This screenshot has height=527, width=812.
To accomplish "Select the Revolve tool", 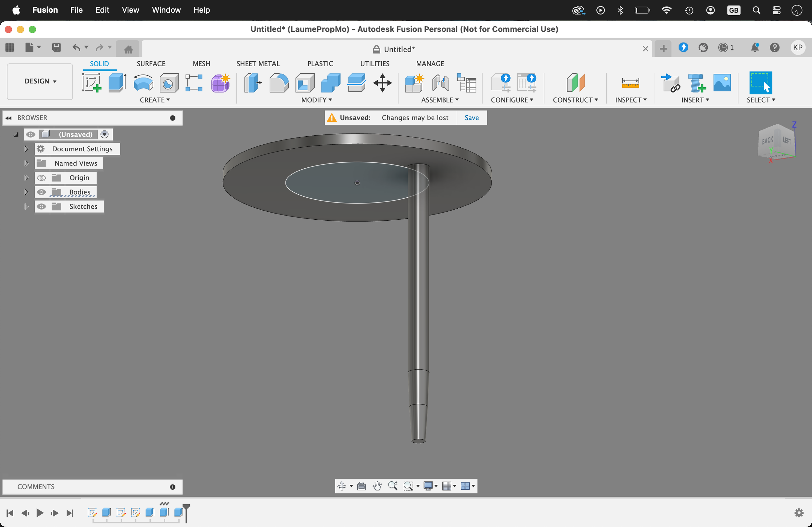I will tap(143, 83).
